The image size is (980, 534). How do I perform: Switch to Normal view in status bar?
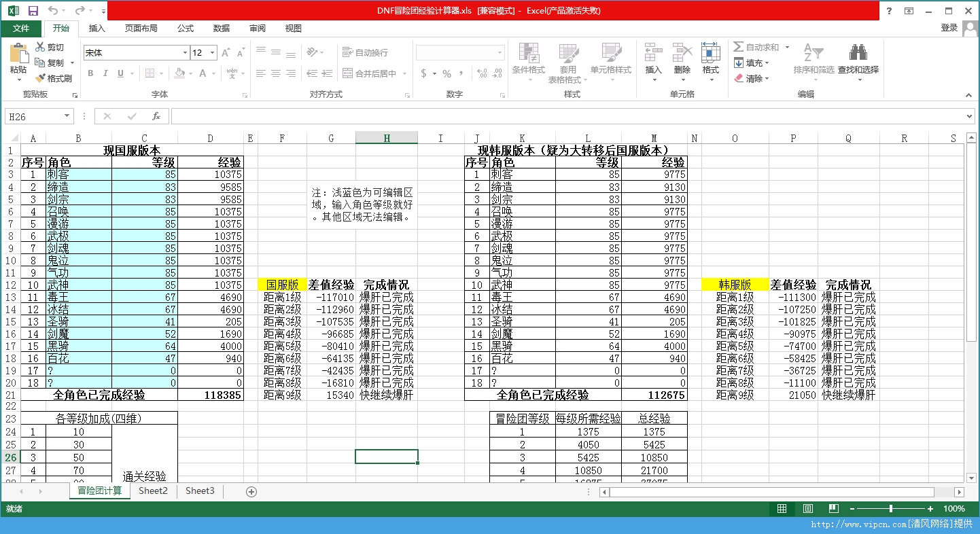pyautogui.click(x=782, y=509)
